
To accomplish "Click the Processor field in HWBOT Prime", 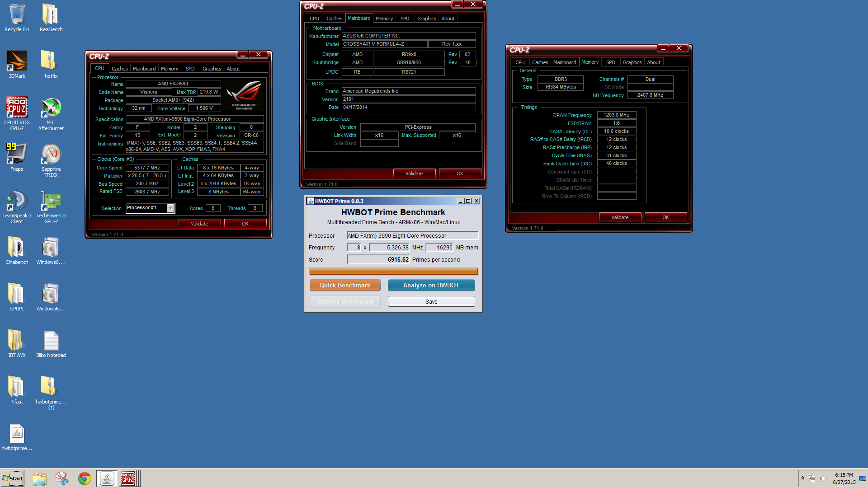I will point(412,235).
